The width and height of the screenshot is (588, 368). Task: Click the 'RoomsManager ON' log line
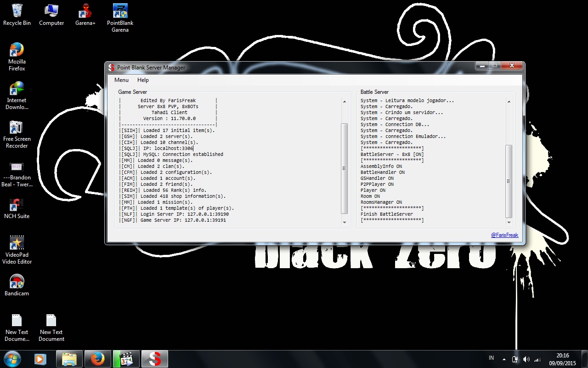(x=381, y=202)
